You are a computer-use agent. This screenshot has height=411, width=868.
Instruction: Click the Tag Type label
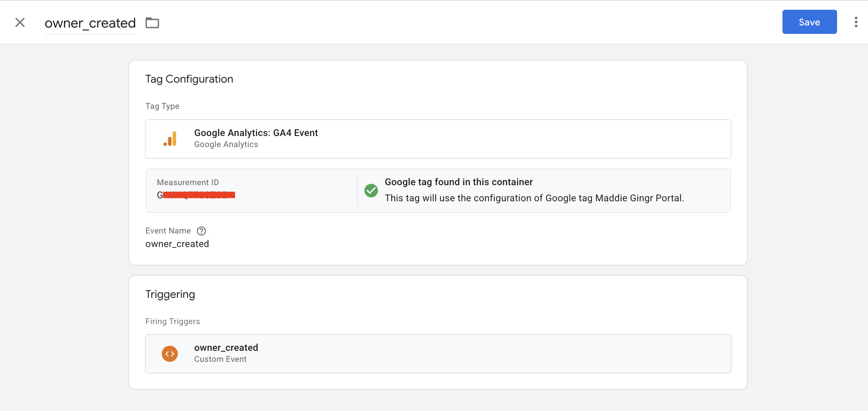click(163, 106)
